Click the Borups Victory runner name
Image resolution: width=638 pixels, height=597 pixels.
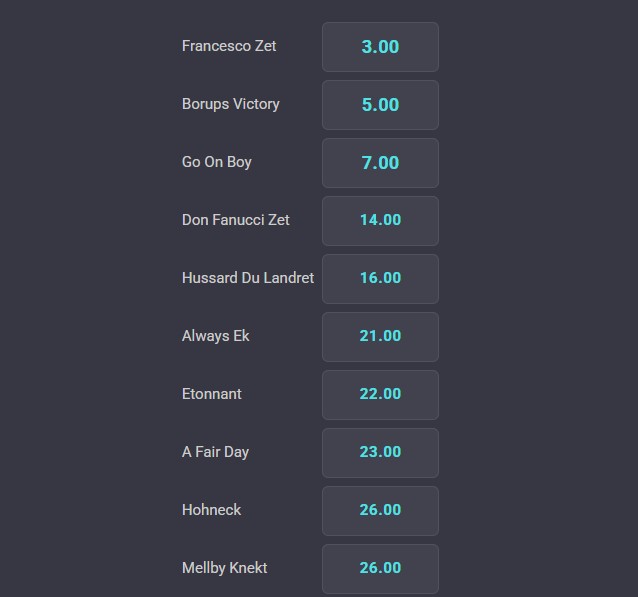(231, 104)
